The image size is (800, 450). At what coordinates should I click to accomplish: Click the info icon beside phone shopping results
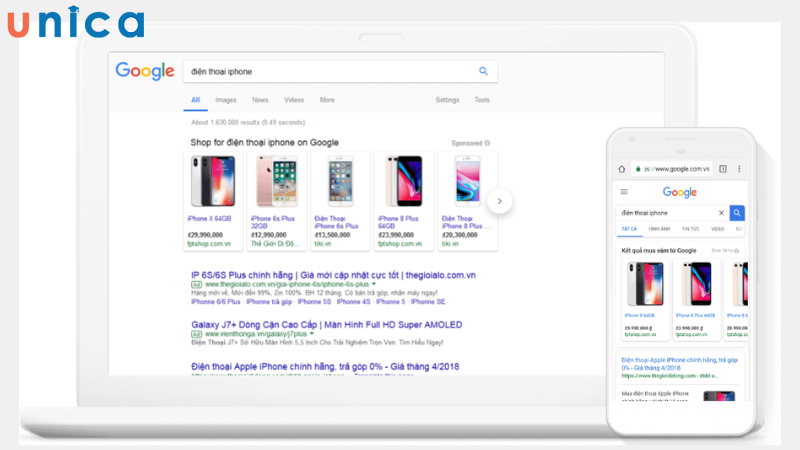pyautogui.click(x=736, y=251)
